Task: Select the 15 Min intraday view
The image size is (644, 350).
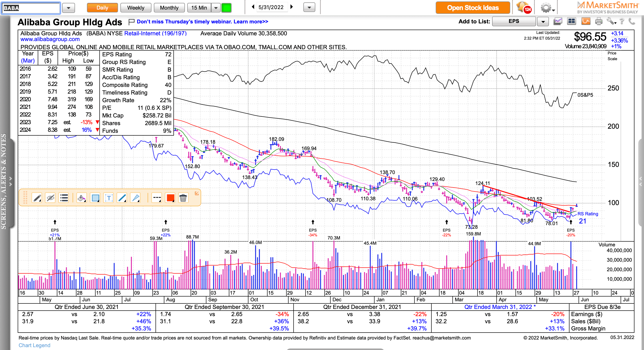Action: [x=199, y=8]
